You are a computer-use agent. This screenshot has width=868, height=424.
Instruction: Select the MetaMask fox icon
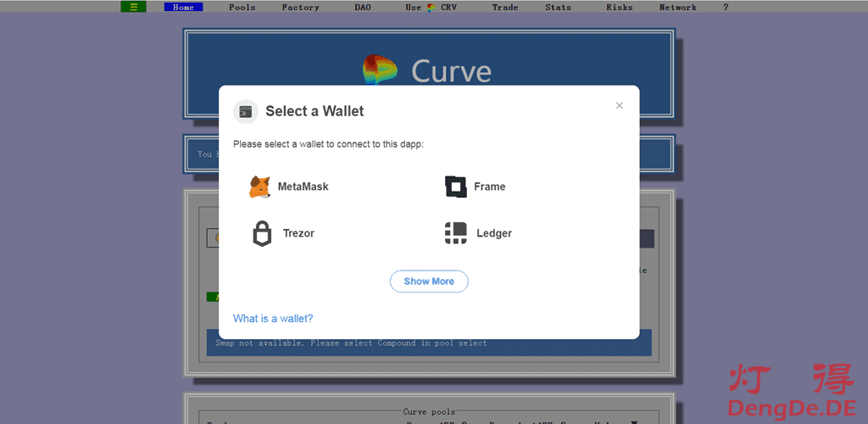tap(259, 187)
